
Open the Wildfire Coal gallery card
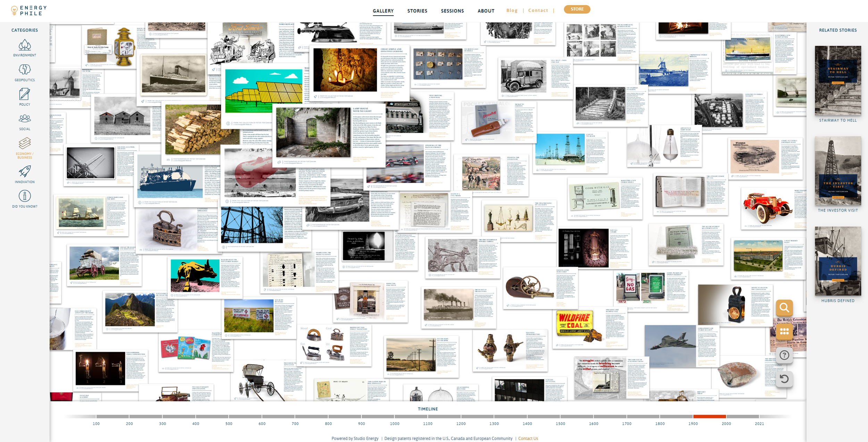[x=574, y=323]
